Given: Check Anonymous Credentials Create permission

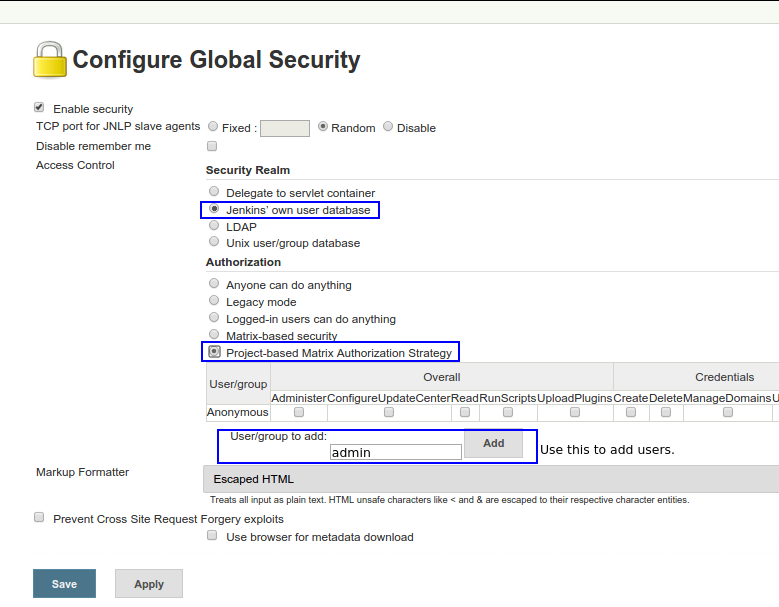Looking at the screenshot, I should (631, 412).
